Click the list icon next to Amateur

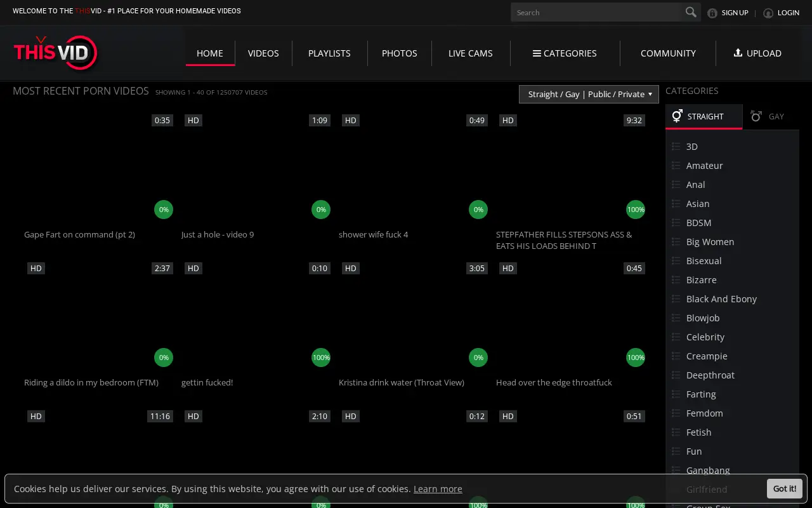point(676,165)
